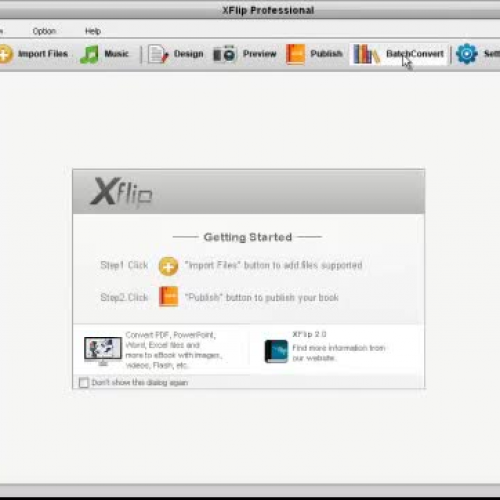
Task: Click the Import Files plus icon
Action: click(x=6, y=54)
